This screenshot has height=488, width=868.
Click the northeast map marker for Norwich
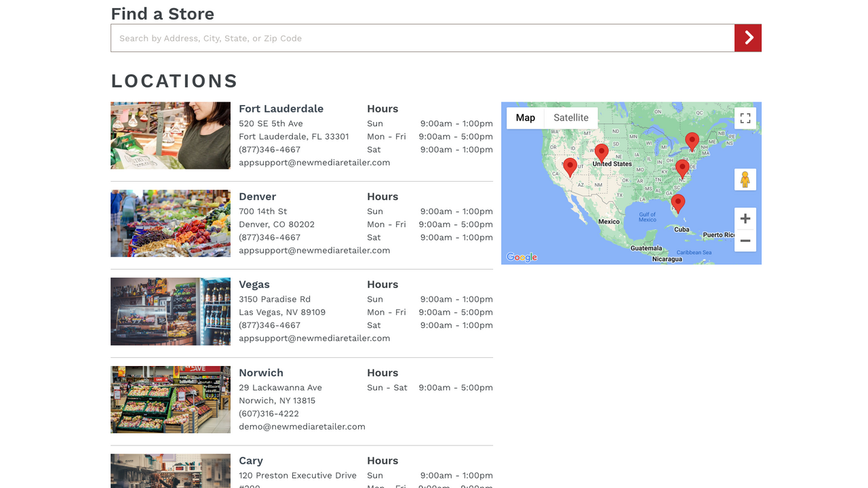692,141
